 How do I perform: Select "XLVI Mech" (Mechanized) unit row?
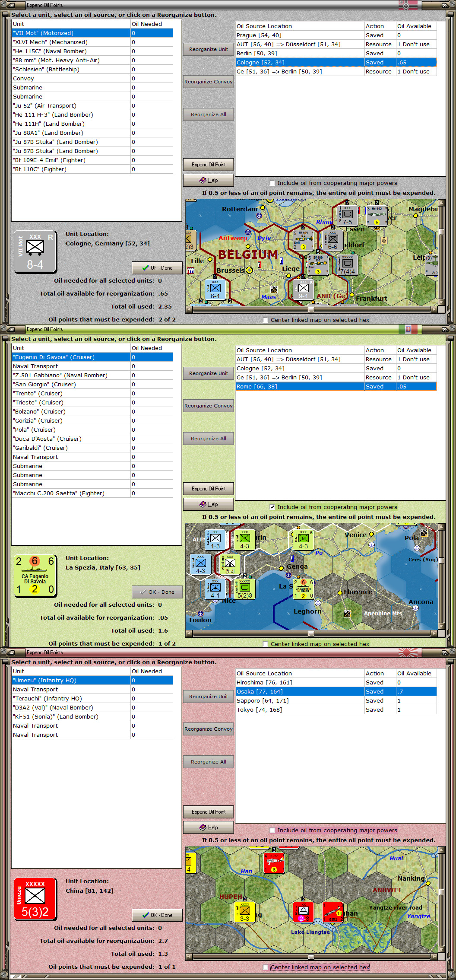point(92,42)
